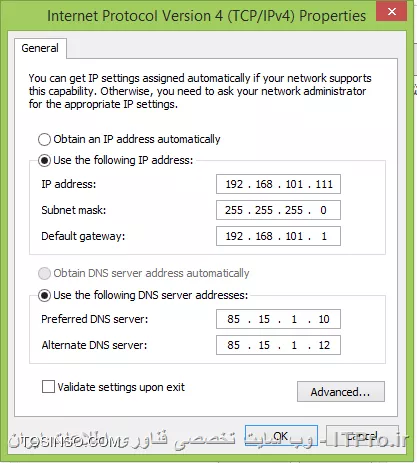Viewport: 417px width, 463px height.
Task: Click the IP address input field
Action: pyautogui.click(x=278, y=184)
